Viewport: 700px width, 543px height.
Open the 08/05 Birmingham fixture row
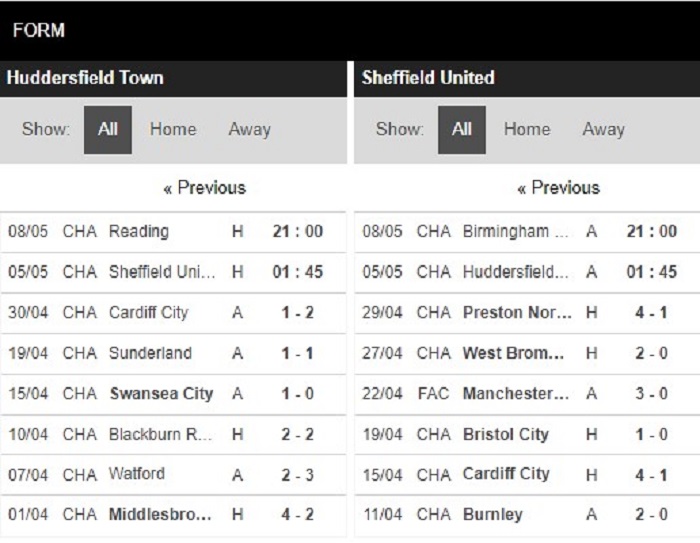(x=527, y=232)
